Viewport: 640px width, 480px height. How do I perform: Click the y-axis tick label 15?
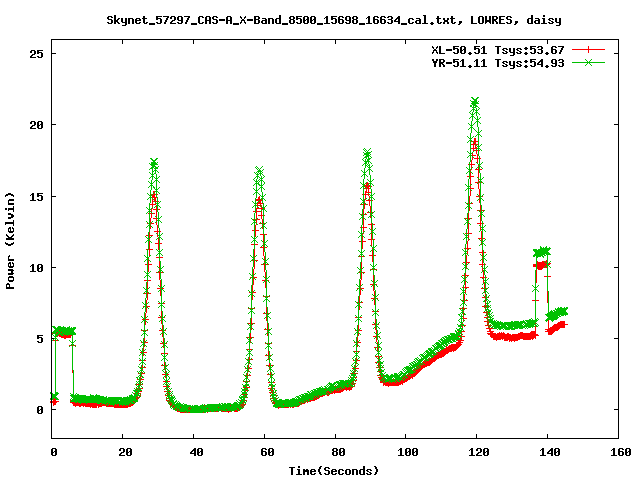coord(36,196)
